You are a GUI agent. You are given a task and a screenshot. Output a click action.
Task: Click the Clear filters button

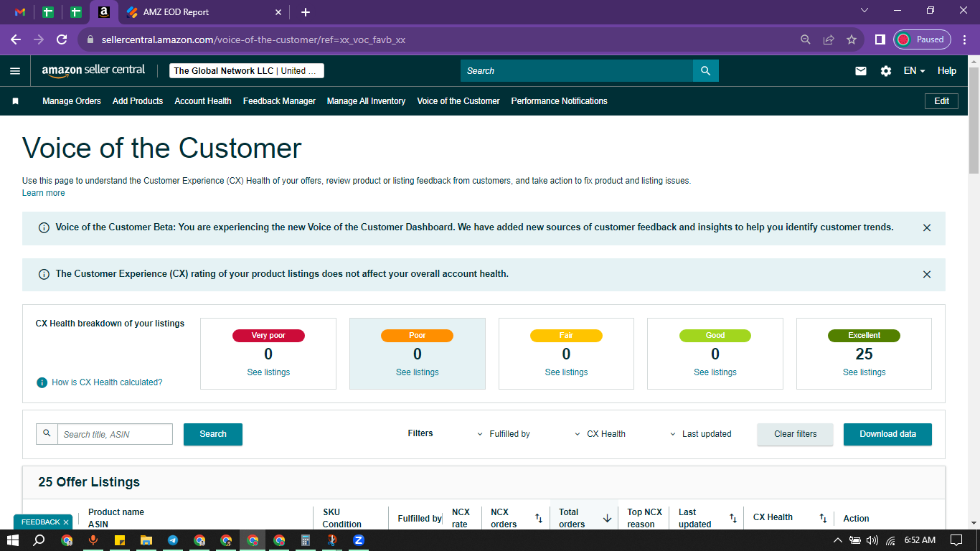click(796, 434)
